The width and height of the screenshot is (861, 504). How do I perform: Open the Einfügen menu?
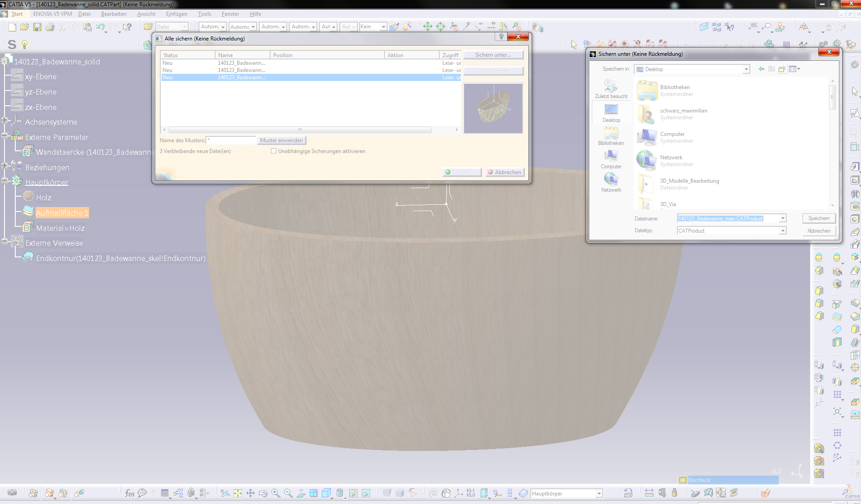[176, 14]
